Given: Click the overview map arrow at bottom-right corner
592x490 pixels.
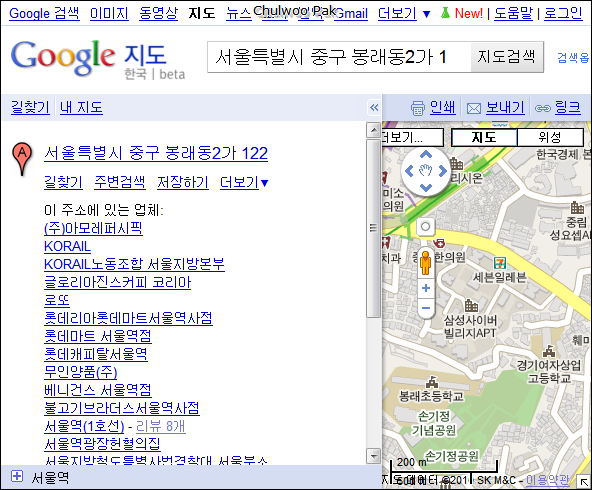Looking at the screenshot, I should (x=583, y=482).
